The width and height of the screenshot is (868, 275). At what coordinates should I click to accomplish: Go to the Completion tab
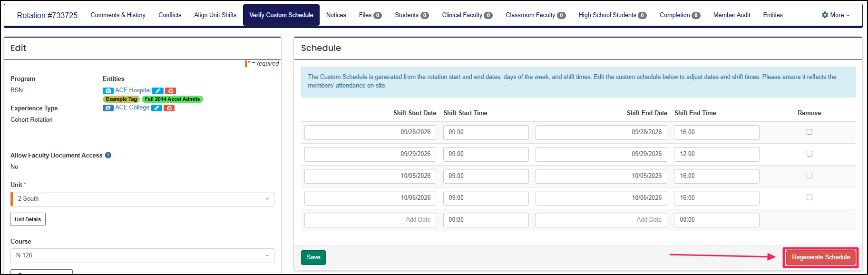point(680,15)
